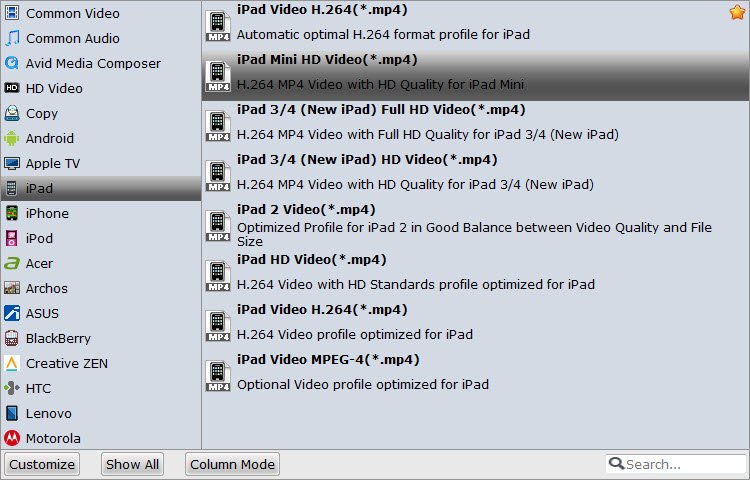Choose the HD Video category

(54, 88)
